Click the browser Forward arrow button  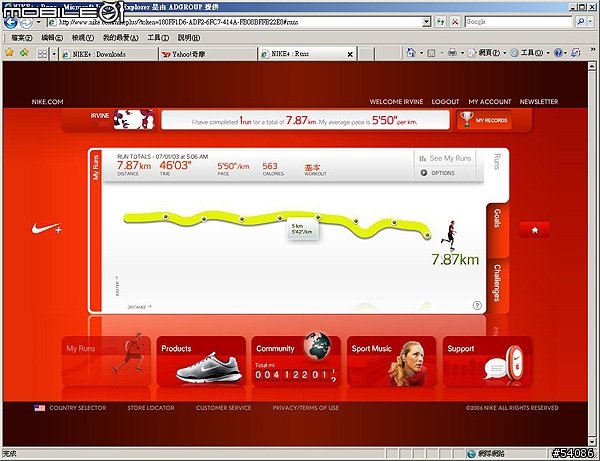[26, 23]
